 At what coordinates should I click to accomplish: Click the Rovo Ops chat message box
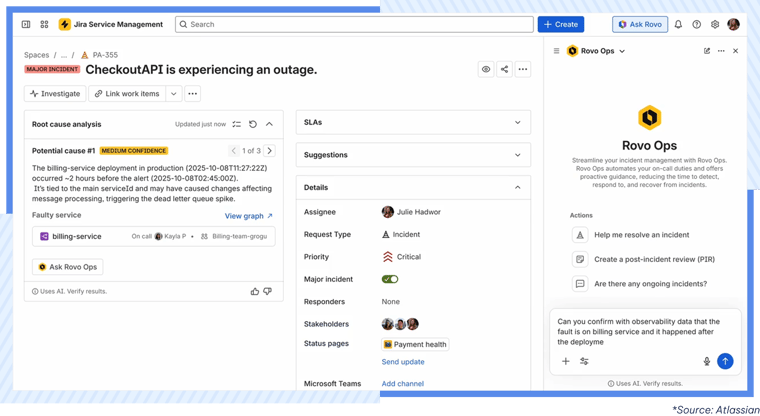[x=645, y=332]
